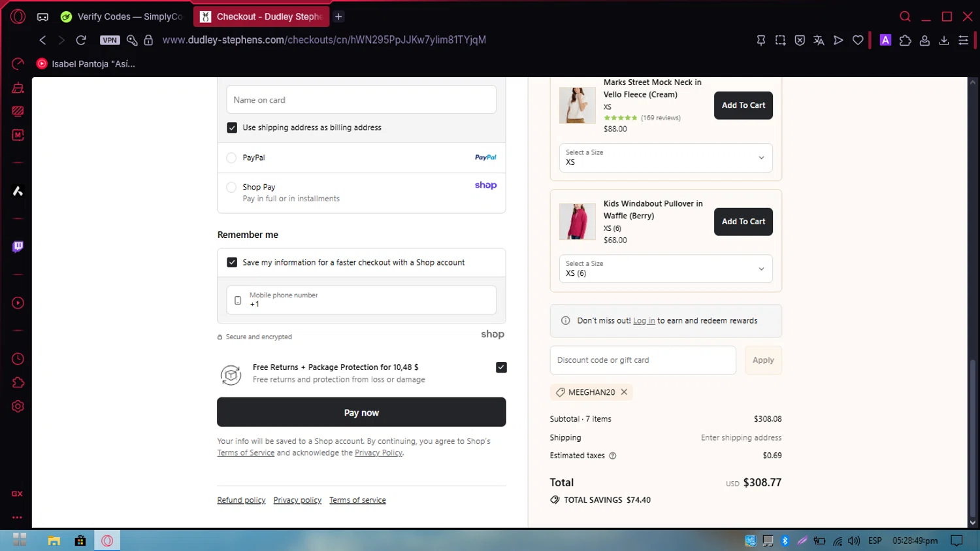Open Privacy Policy link in Shop notice

(378, 453)
